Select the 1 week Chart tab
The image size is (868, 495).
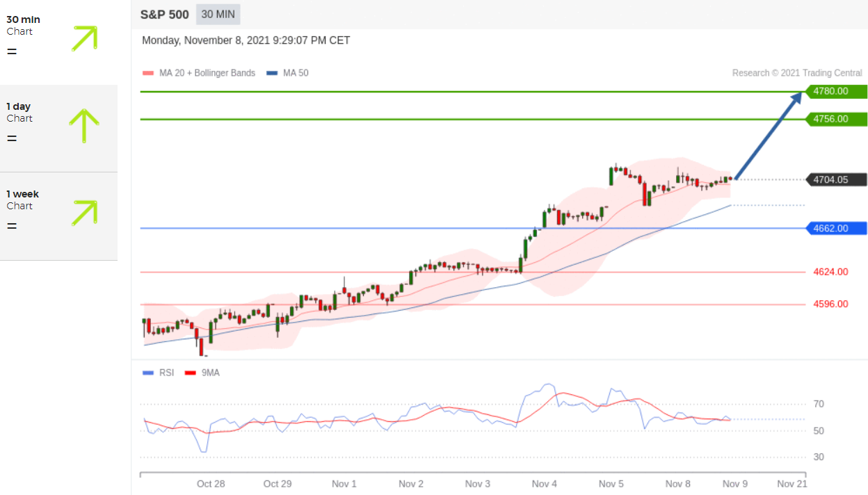(x=58, y=216)
